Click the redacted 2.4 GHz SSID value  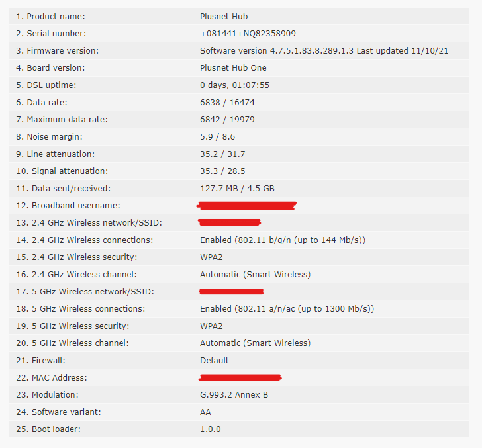pyautogui.click(x=230, y=222)
